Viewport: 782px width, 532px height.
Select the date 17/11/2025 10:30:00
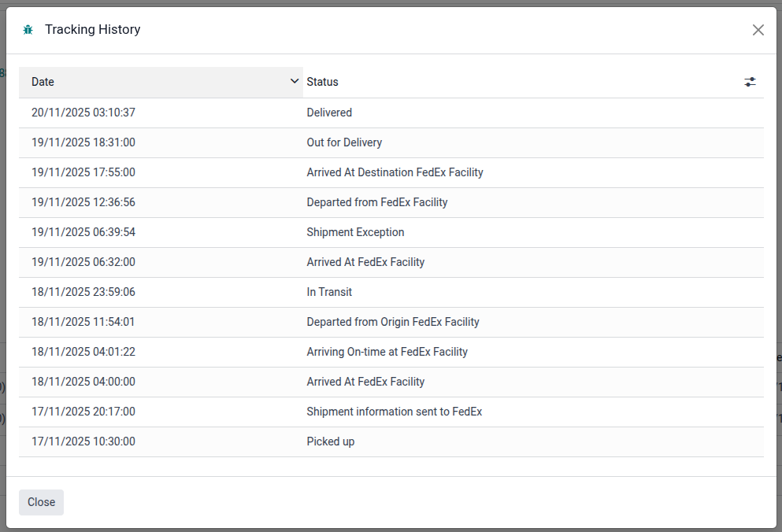coord(83,441)
